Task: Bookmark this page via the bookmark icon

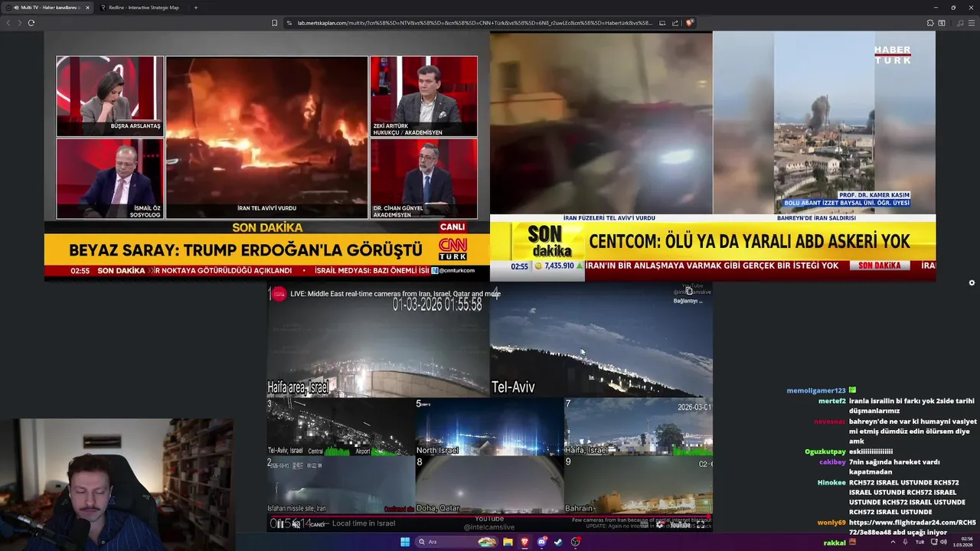Action: 274,23
